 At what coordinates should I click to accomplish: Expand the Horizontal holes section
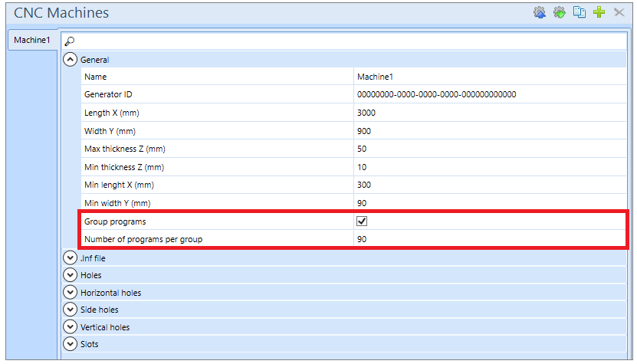point(71,293)
